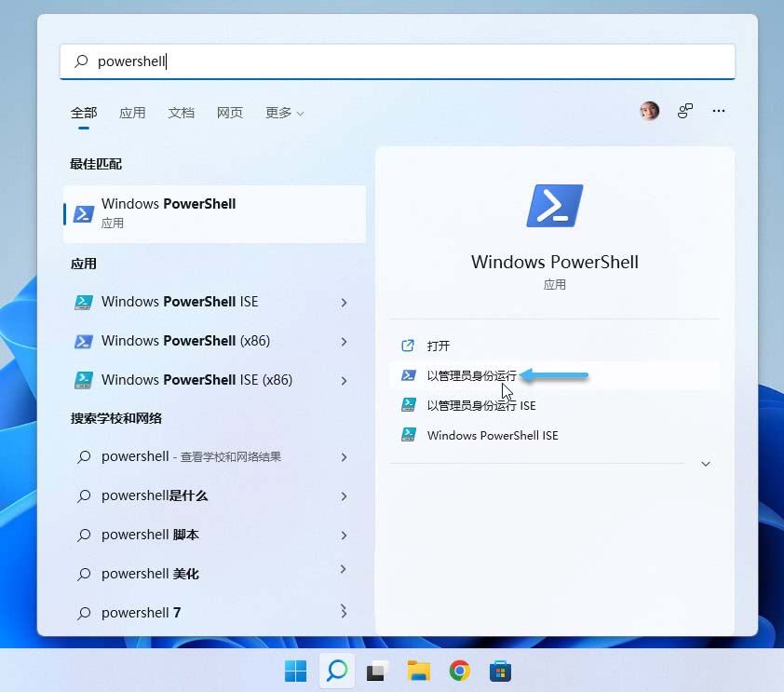The width and height of the screenshot is (784, 692).
Task: Expand the arrow next to powershell 7 suggestion
Action: tap(344, 613)
